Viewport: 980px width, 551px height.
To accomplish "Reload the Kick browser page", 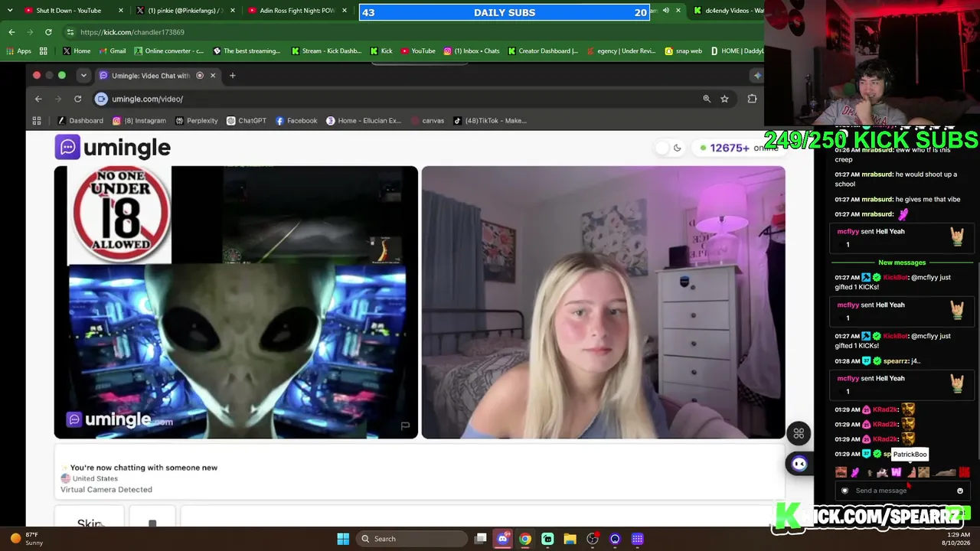I will (48, 32).
